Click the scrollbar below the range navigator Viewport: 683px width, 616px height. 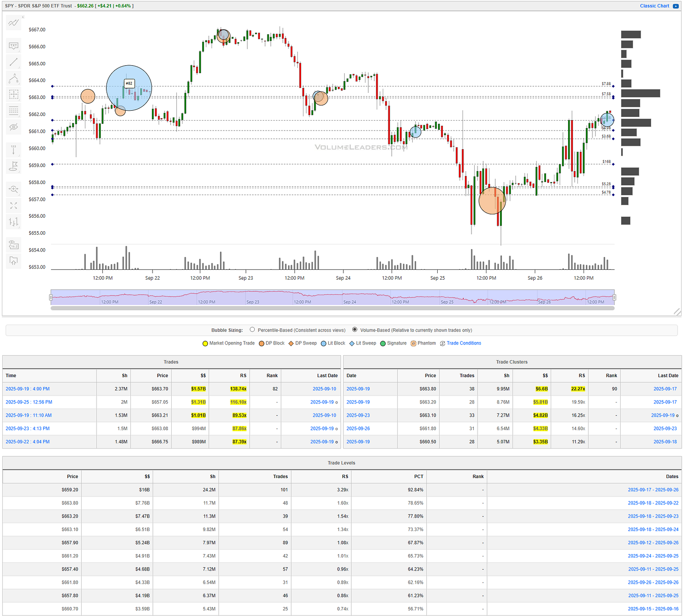coord(333,308)
